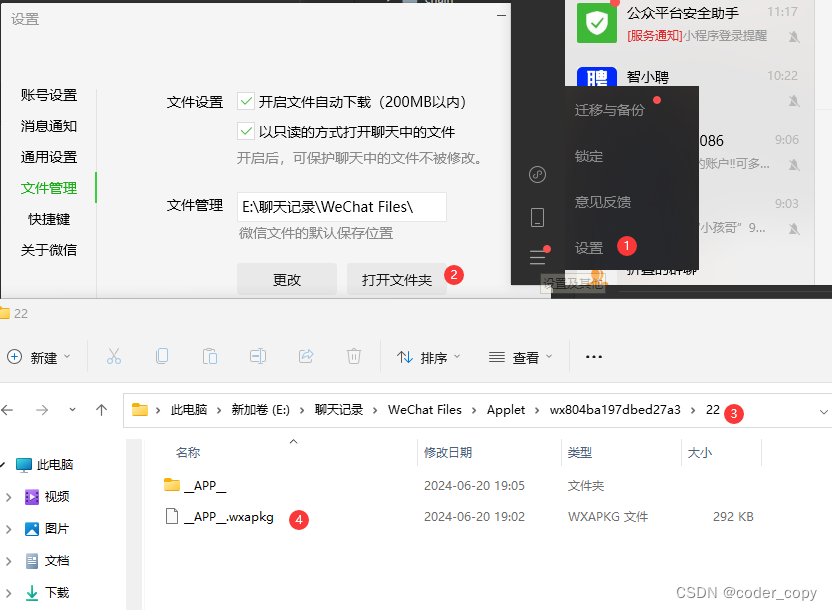Image resolution: width=832 pixels, height=610 pixels.
Task: Open 消息通知 settings section
Action: click(x=49, y=126)
